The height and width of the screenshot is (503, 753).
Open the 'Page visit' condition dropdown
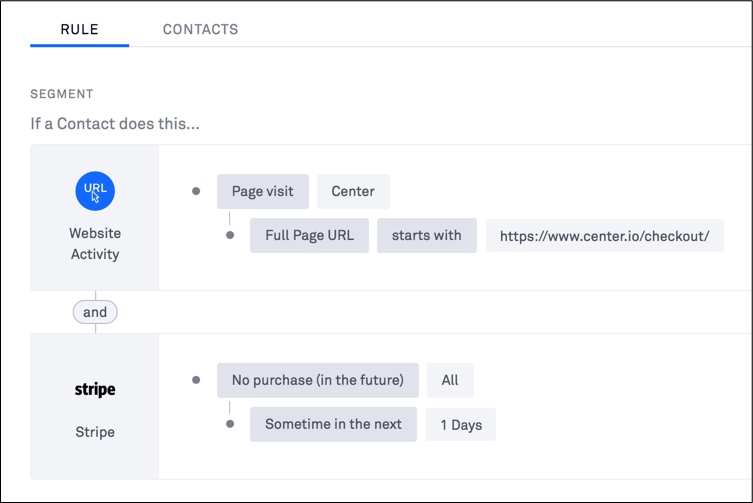[x=263, y=191]
